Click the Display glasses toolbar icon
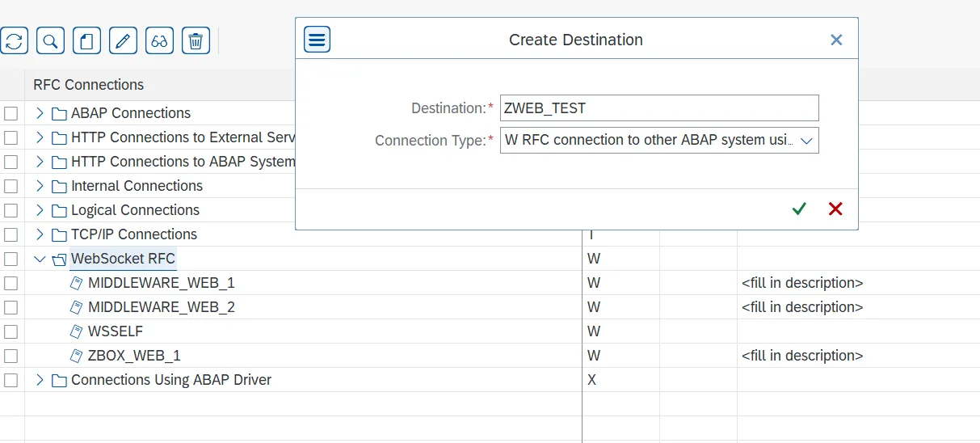 (159, 40)
